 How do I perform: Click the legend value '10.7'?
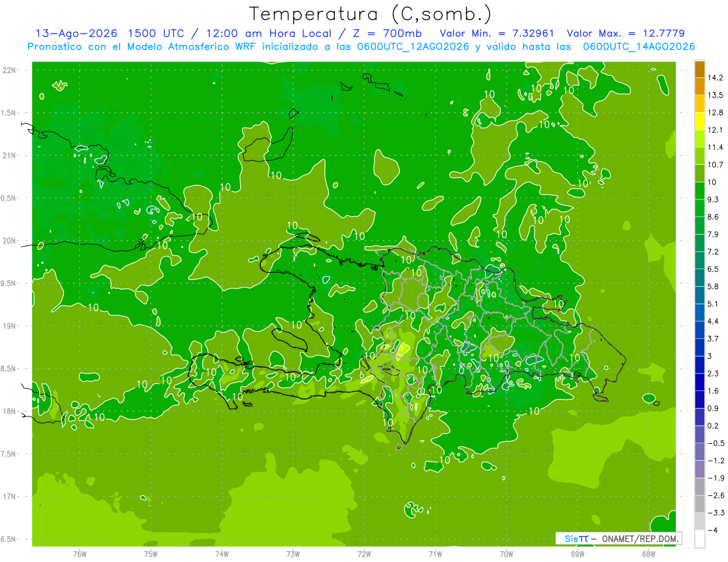(x=716, y=165)
